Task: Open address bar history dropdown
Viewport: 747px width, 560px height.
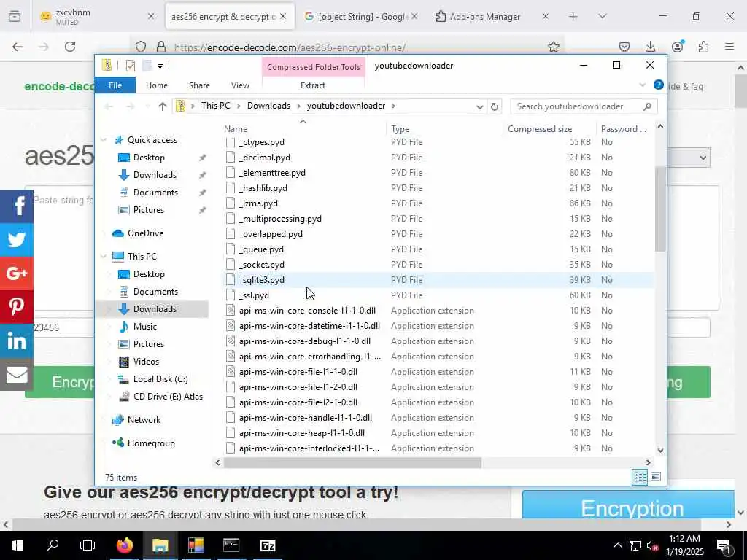Action: [480, 106]
